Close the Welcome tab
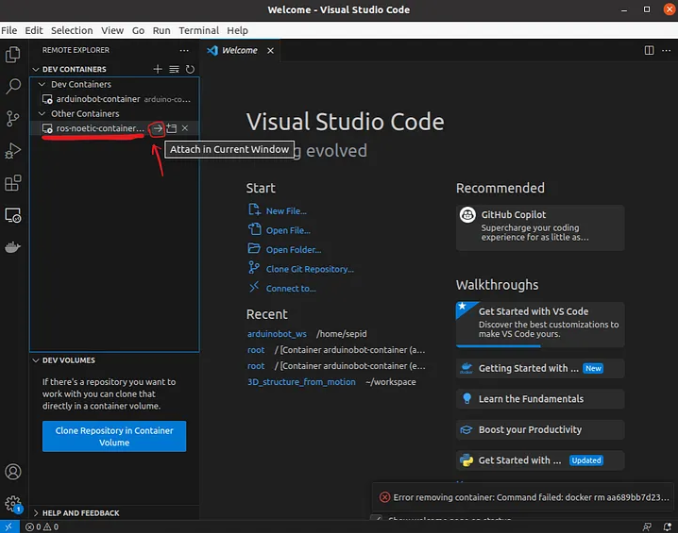678x533 pixels. coord(270,51)
